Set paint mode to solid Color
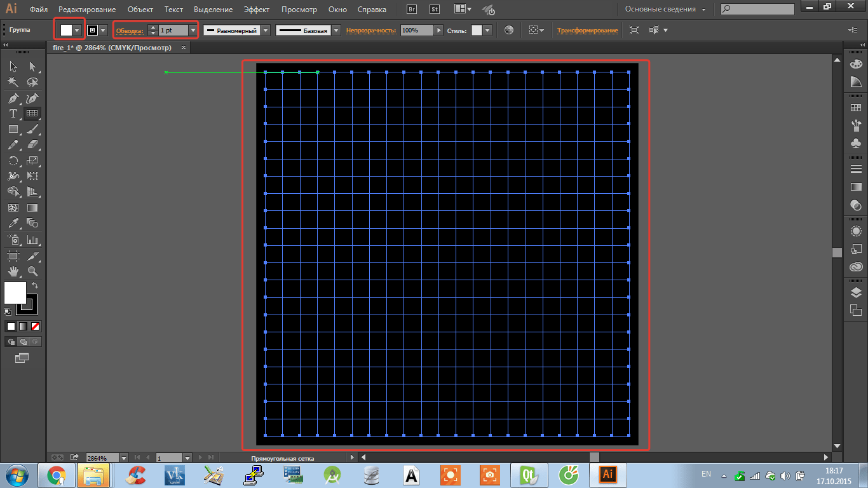 point(11,326)
